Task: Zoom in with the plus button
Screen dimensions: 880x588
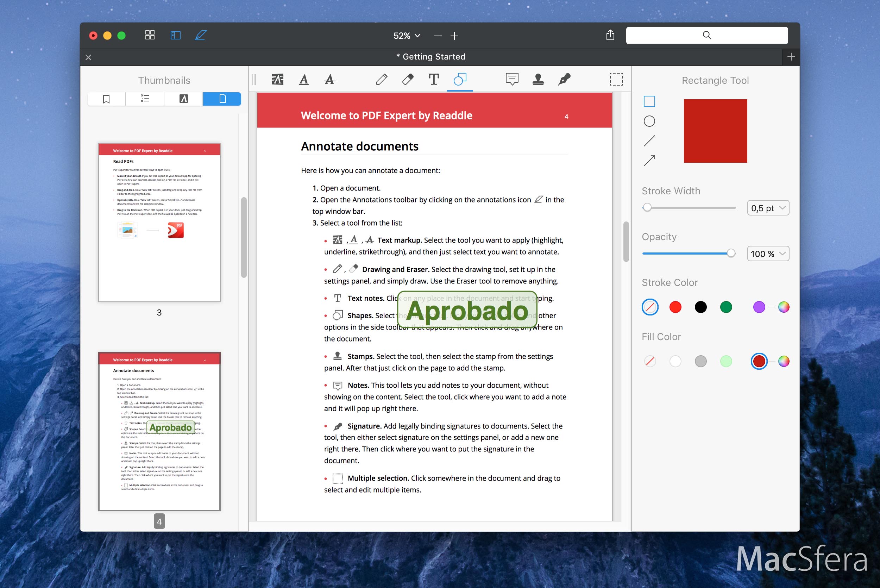Action: 454,36
